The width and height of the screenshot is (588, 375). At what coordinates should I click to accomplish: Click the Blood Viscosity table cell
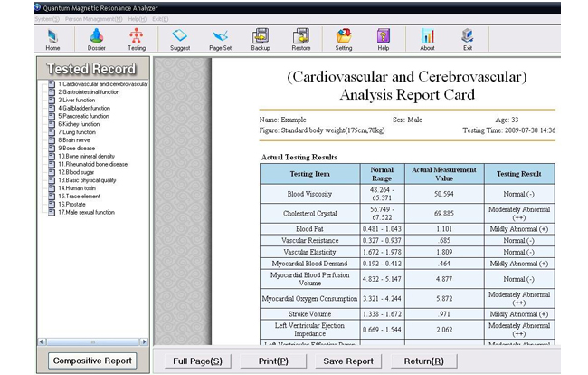[309, 194]
